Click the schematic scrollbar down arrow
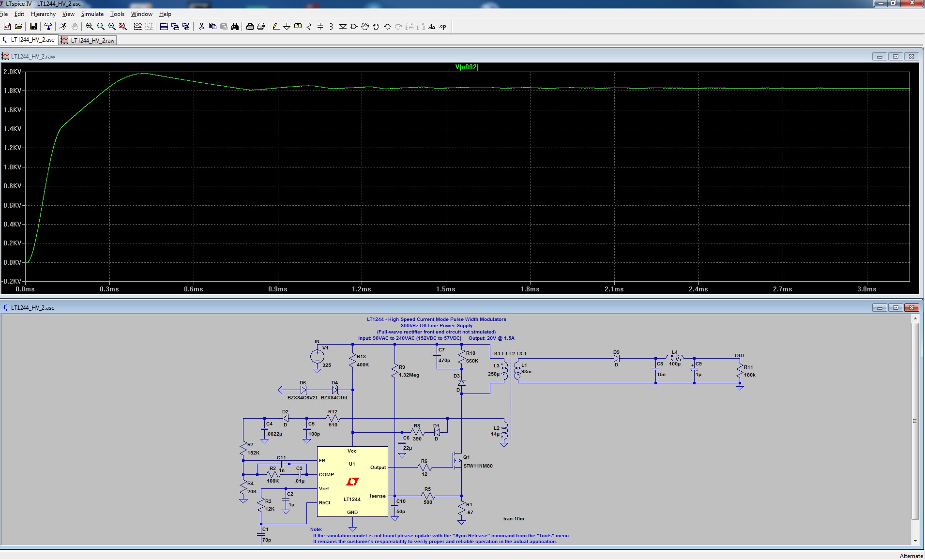 click(915, 541)
